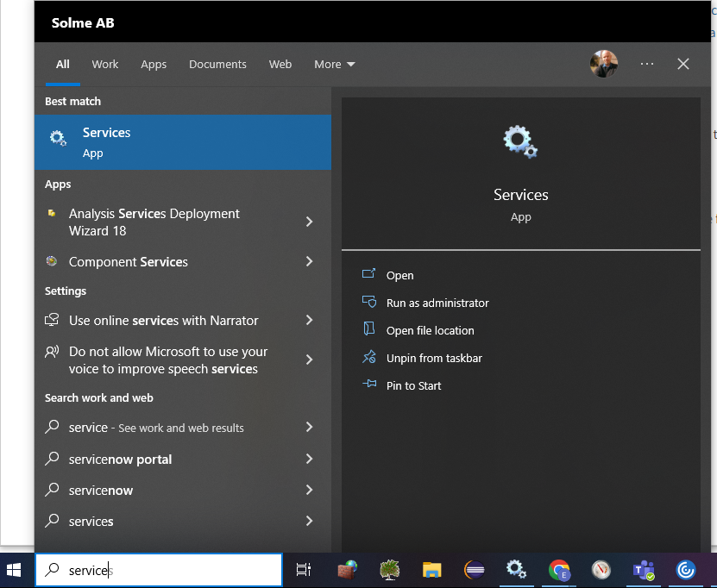The width and height of the screenshot is (717, 588).
Task: Open Task View from the taskbar
Action: [304, 570]
